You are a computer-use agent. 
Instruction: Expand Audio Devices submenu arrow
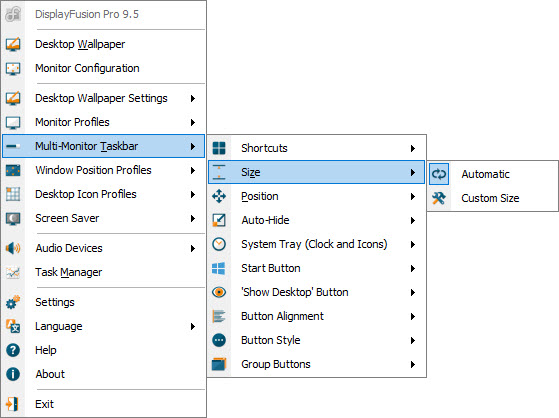193,248
